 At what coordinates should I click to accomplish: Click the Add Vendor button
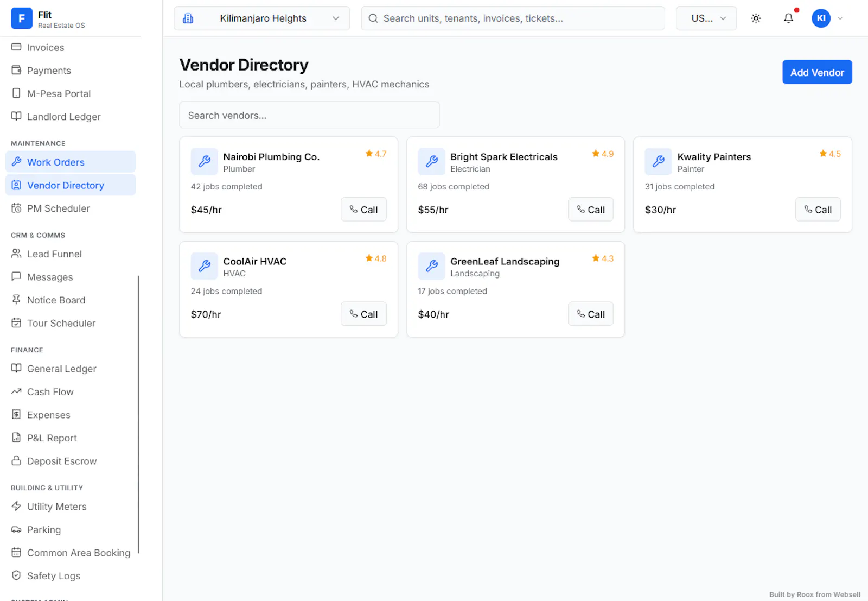click(x=817, y=72)
